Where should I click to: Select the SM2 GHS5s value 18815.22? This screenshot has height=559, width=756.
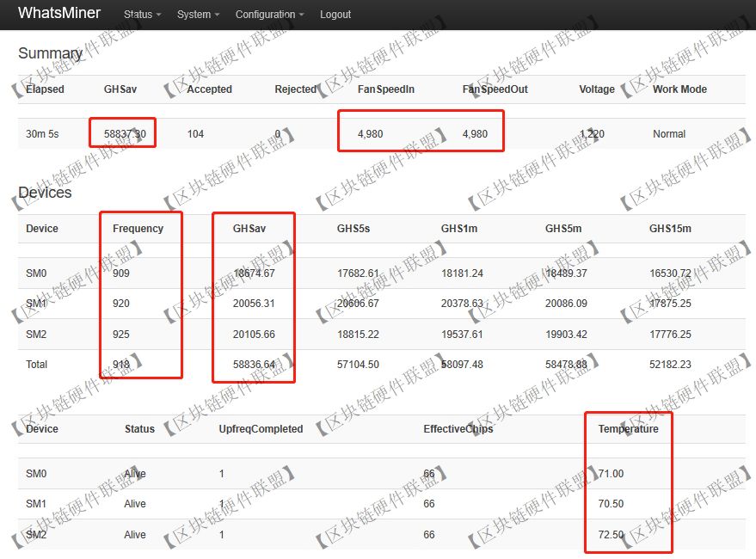click(358, 335)
